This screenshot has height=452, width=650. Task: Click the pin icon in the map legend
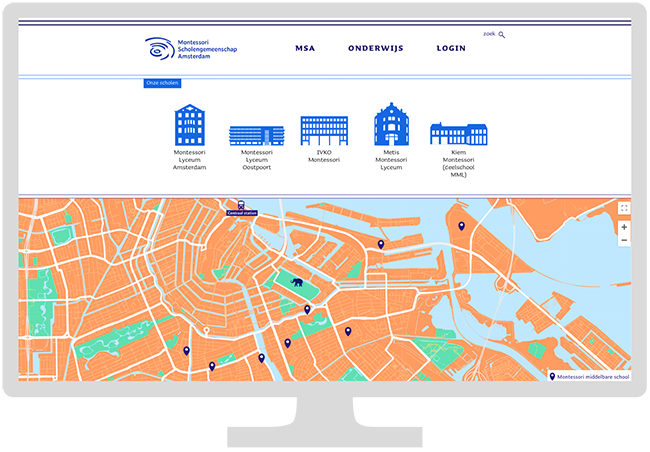tap(552, 377)
